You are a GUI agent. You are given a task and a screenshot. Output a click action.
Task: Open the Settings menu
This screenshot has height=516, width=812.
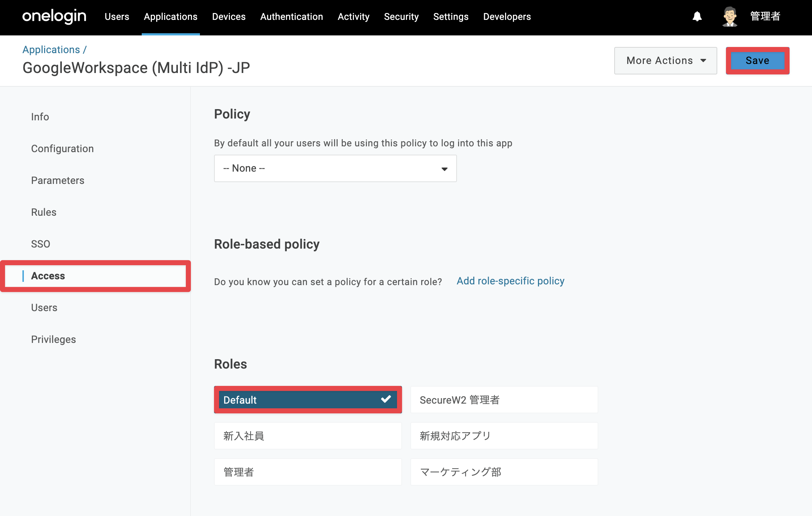(451, 17)
